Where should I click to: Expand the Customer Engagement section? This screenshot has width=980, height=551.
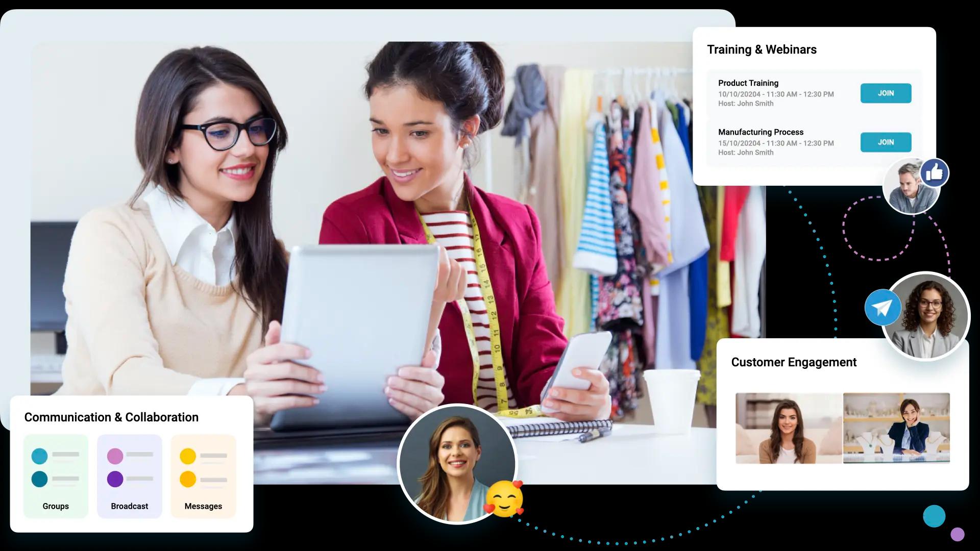794,362
